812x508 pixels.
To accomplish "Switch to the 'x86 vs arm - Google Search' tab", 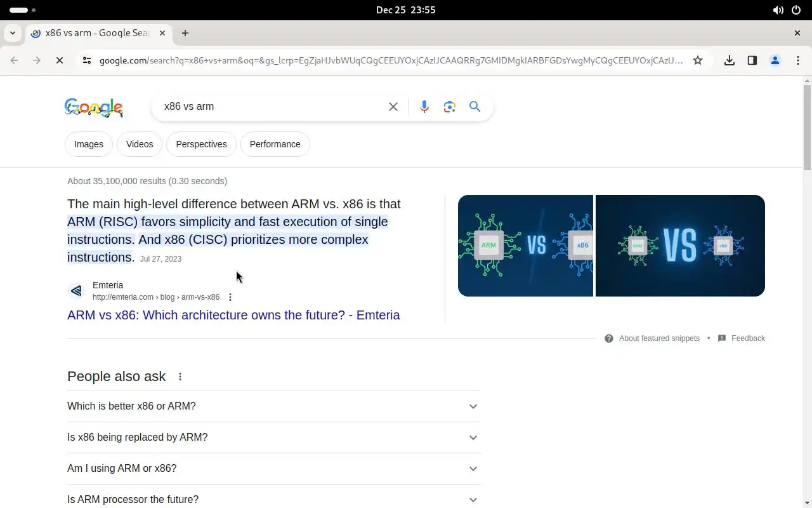I will 98,33.
